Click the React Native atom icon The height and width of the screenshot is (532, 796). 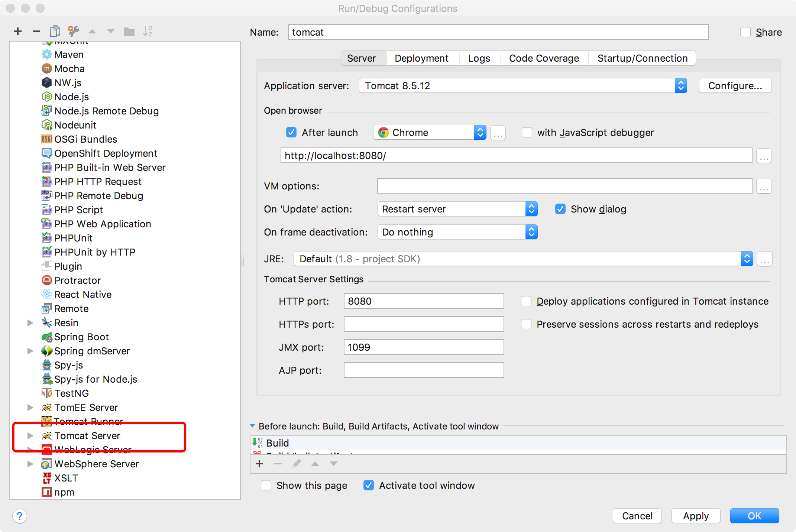point(46,295)
